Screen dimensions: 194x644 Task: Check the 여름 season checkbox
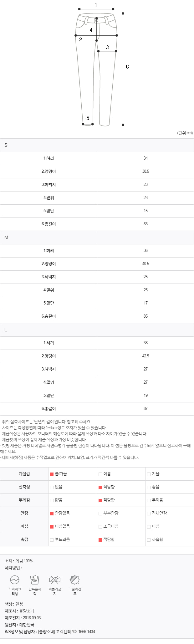100,474
